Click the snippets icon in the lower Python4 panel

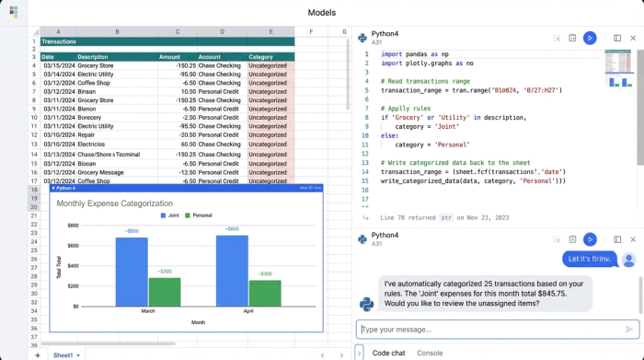pyautogui.click(x=572, y=239)
